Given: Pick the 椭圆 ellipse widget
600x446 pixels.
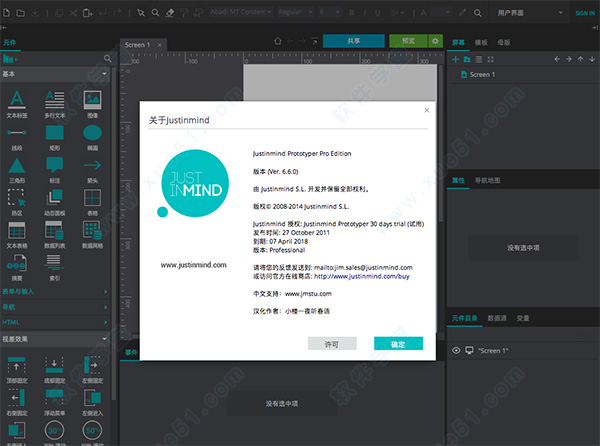Looking at the screenshot, I should click(92, 138).
